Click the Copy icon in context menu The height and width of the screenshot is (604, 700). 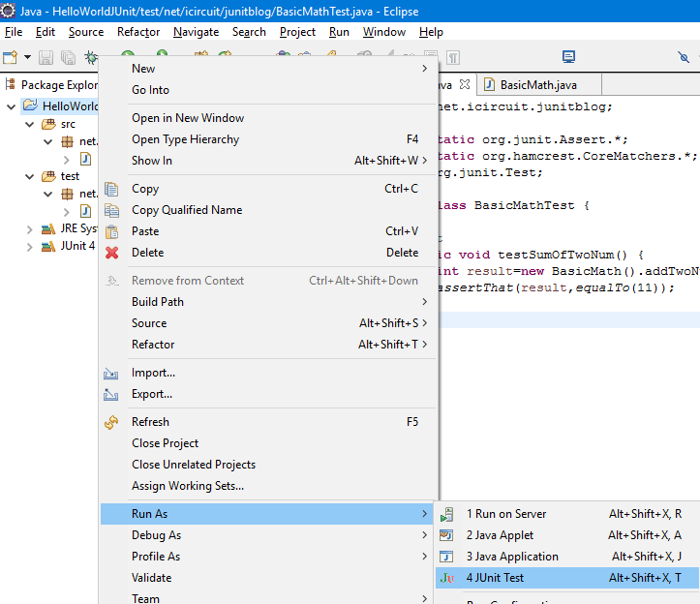tap(111, 190)
